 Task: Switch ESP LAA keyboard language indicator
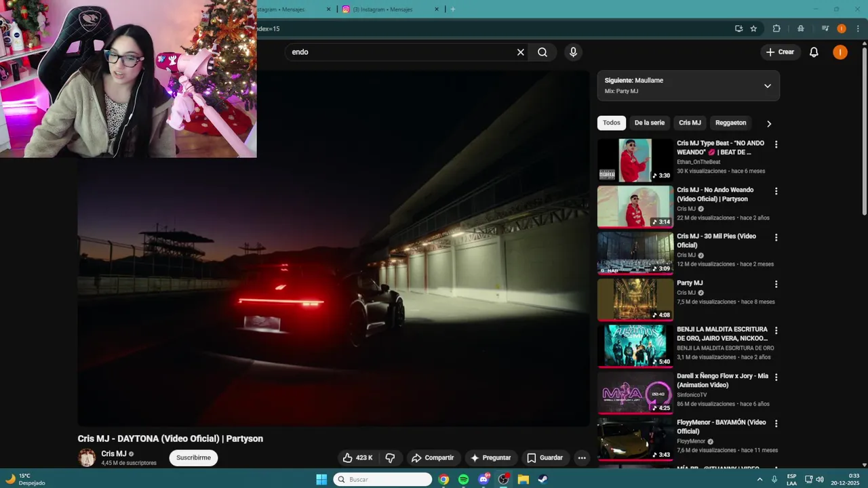[x=791, y=479]
